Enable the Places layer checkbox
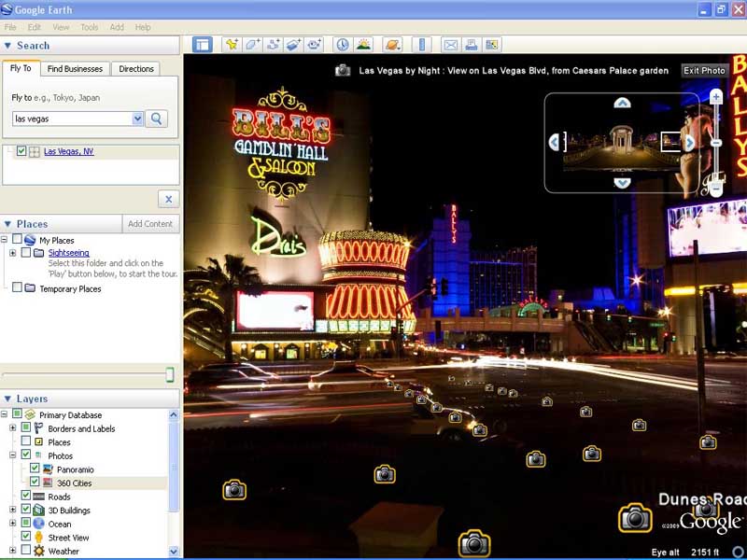Image resolution: width=747 pixels, height=560 pixels. 26,441
